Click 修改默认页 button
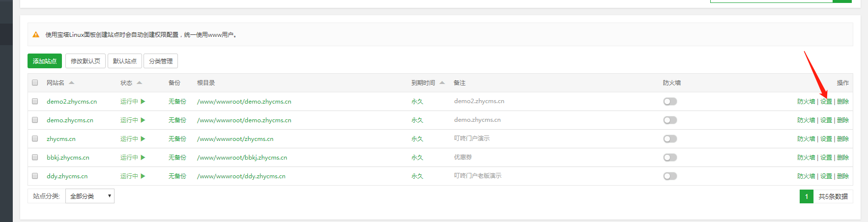Screen dimensions: 868x222 tap(86, 61)
